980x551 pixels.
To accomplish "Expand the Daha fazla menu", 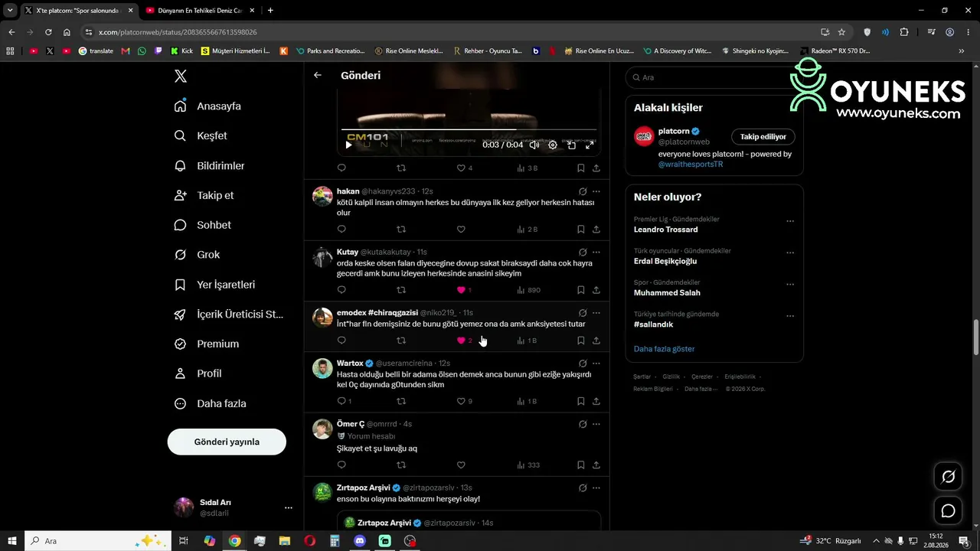I will 211,403.
